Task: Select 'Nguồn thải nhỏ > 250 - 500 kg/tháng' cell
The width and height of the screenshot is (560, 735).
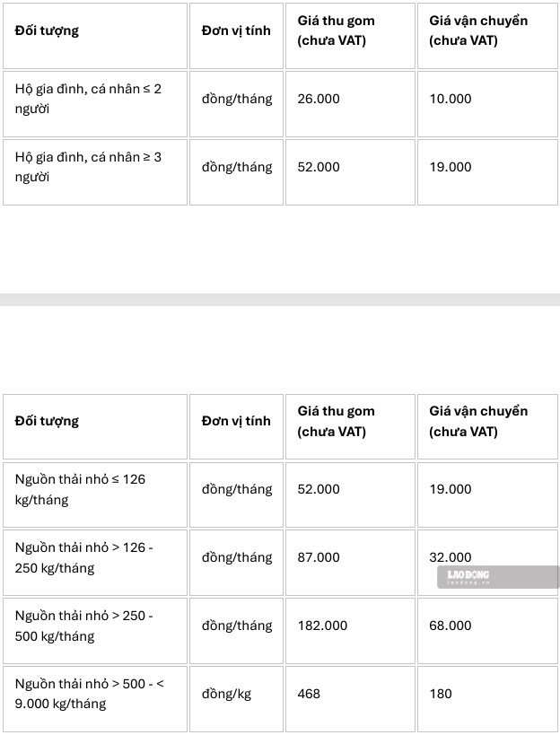Action: pos(95,631)
